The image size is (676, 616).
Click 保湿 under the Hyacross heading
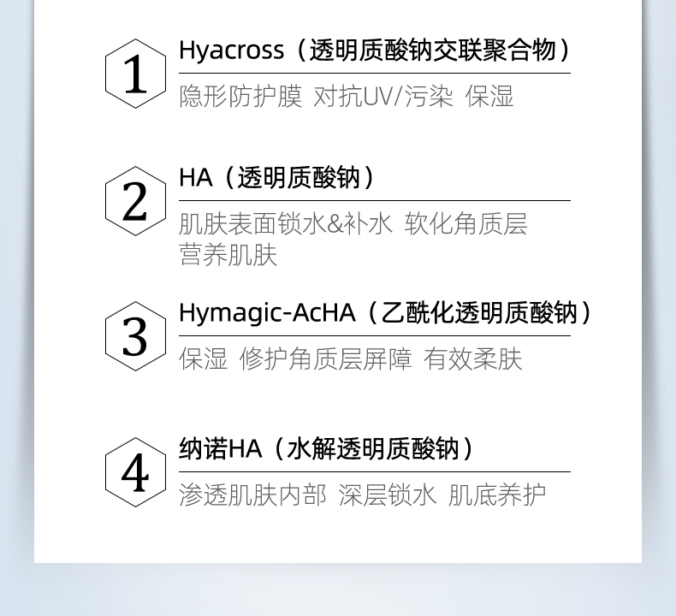489,96
